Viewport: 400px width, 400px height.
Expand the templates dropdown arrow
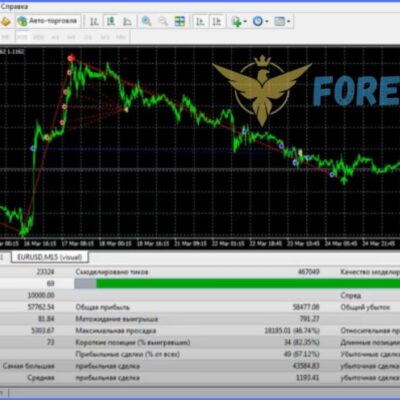tap(288, 22)
